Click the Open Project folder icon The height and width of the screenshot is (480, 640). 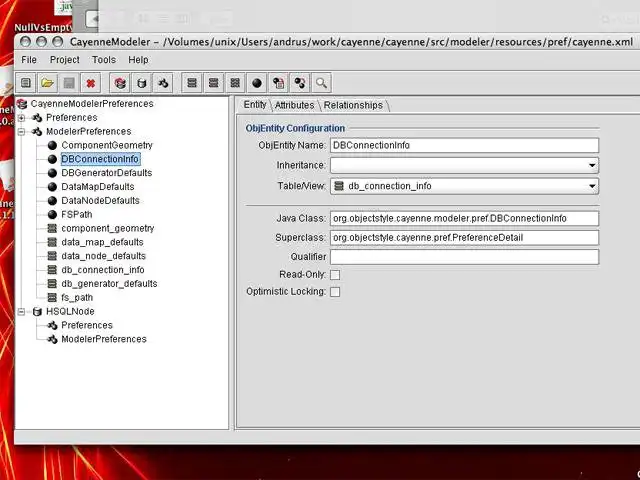point(47,83)
